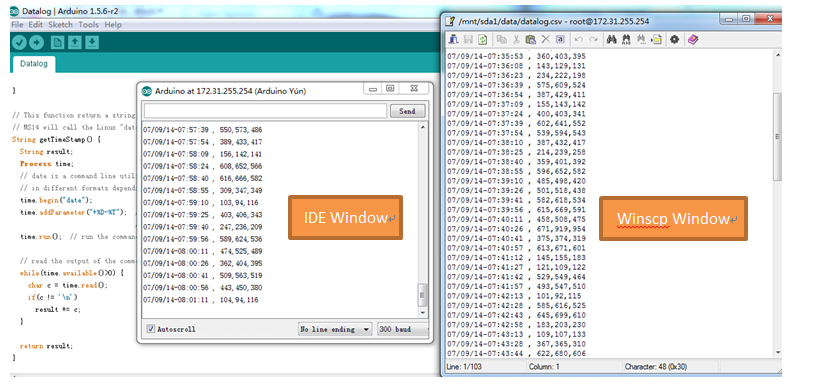Open the Help menu in Arduino IDE
The image size is (813, 387).
click(x=113, y=24)
